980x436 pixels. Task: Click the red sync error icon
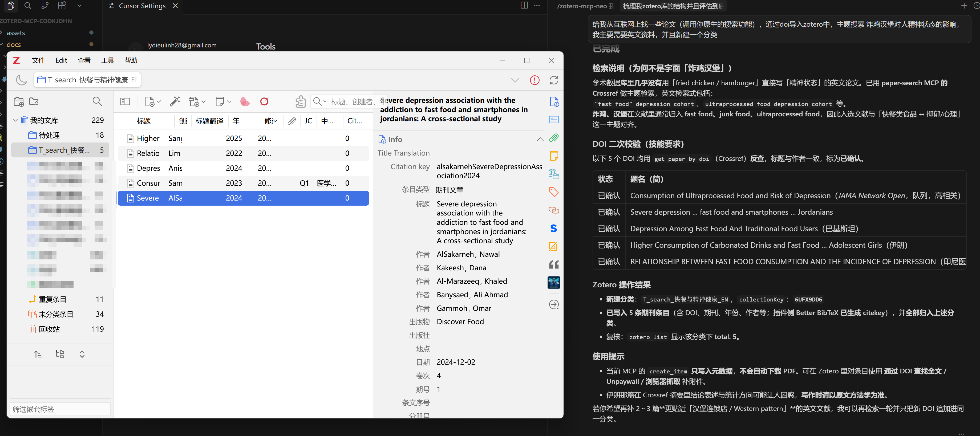tap(534, 80)
